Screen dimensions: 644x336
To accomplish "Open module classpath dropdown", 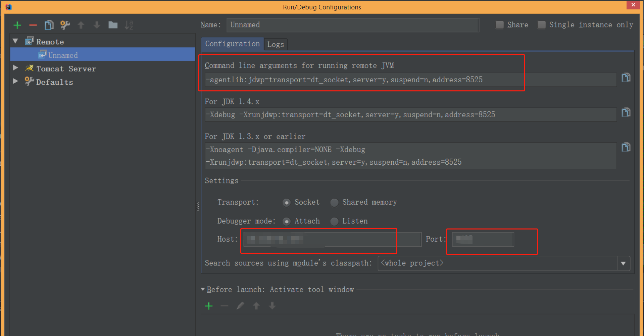I will tap(623, 263).
